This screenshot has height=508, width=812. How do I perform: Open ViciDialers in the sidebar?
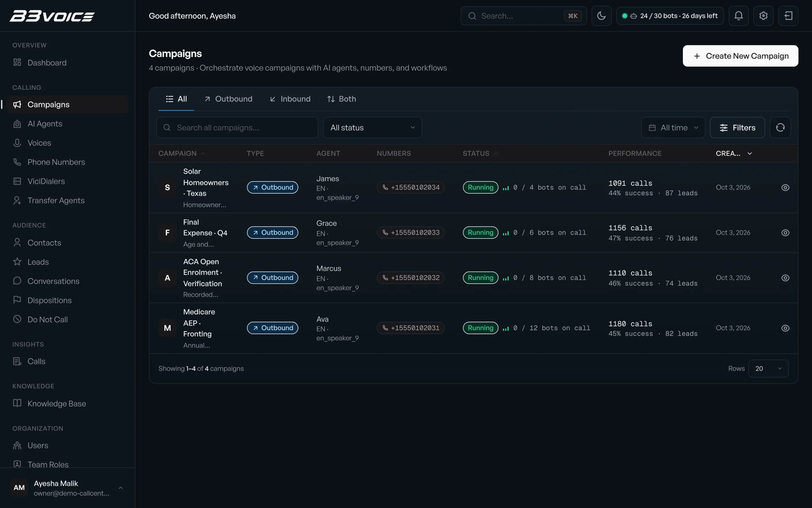(67, 181)
